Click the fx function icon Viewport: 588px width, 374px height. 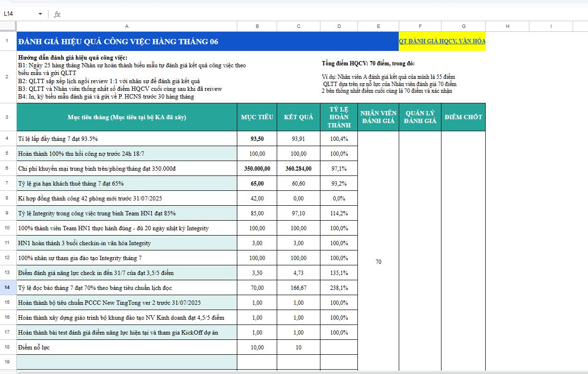(x=57, y=14)
